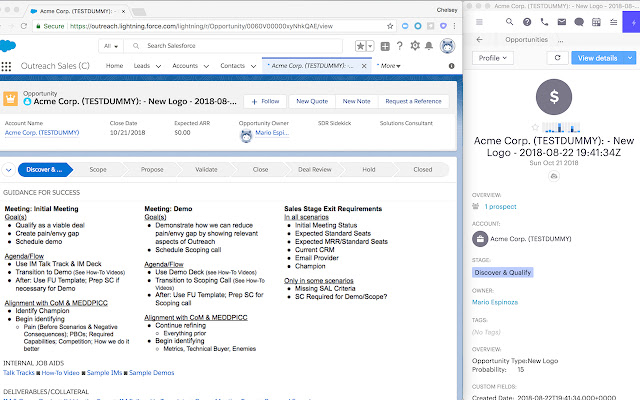This screenshot has height=400, width=640.
Task: Click the refresh button beside Profile
Action: point(556,58)
